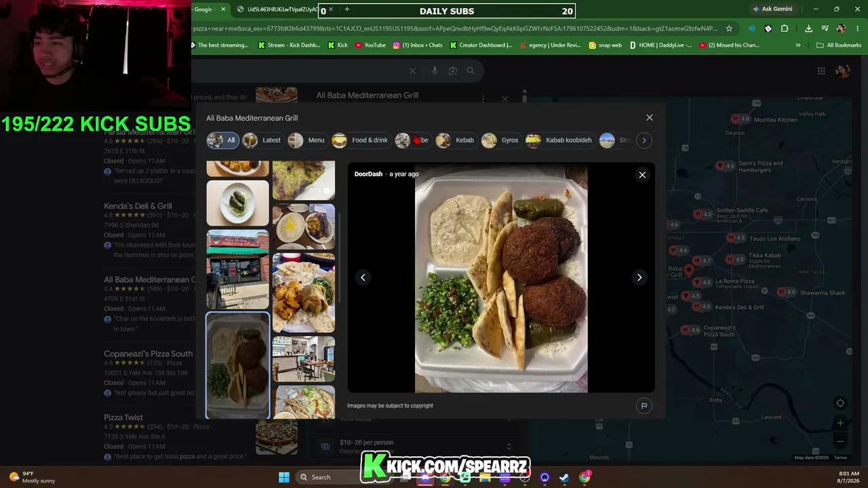Open the snap web bookmark
Viewport: 868px width, 488px height.
tap(606, 45)
